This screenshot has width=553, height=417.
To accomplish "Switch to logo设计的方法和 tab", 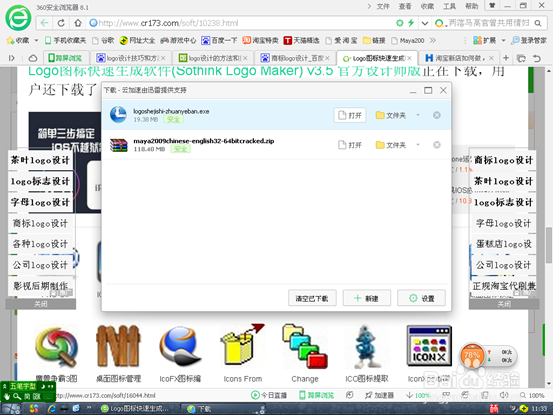I will coord(213,58).
